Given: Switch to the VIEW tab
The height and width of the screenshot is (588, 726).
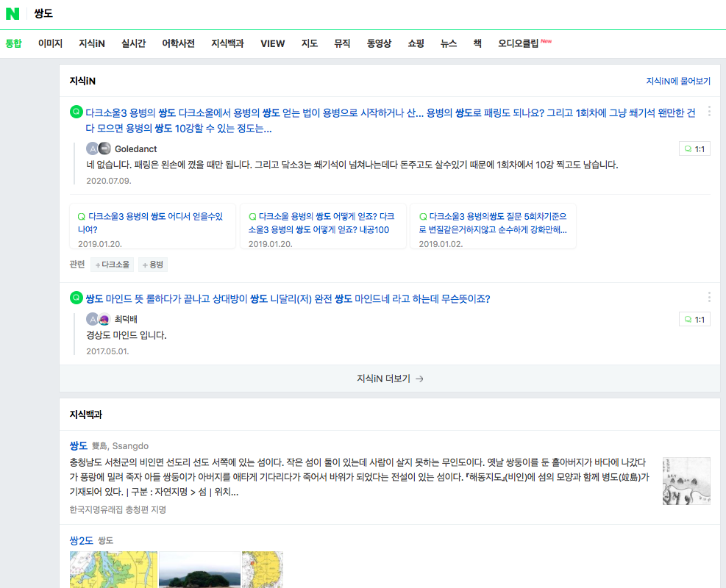Looking at the screenshot, I should coord(272,43).
